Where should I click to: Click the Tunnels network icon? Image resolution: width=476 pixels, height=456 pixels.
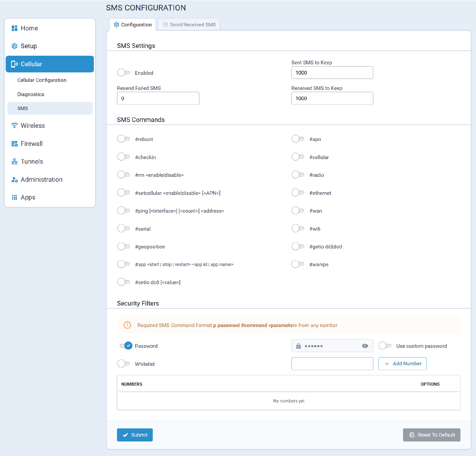(15, 162)
